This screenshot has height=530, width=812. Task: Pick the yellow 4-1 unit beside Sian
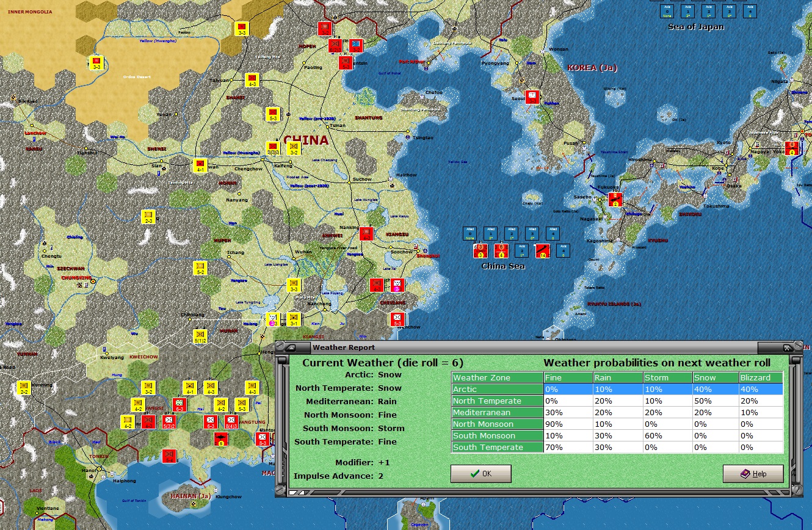200,165
